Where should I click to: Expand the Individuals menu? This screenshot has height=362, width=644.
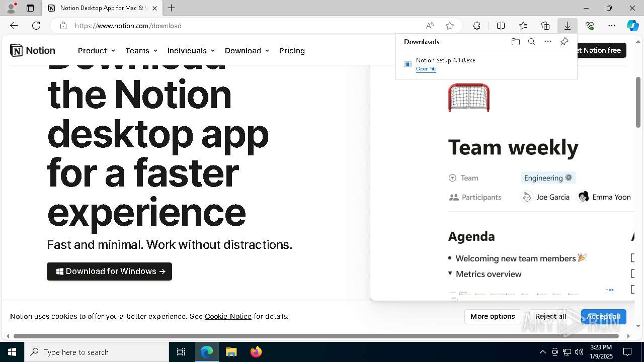pyautogui.click(x=191, y=50)
